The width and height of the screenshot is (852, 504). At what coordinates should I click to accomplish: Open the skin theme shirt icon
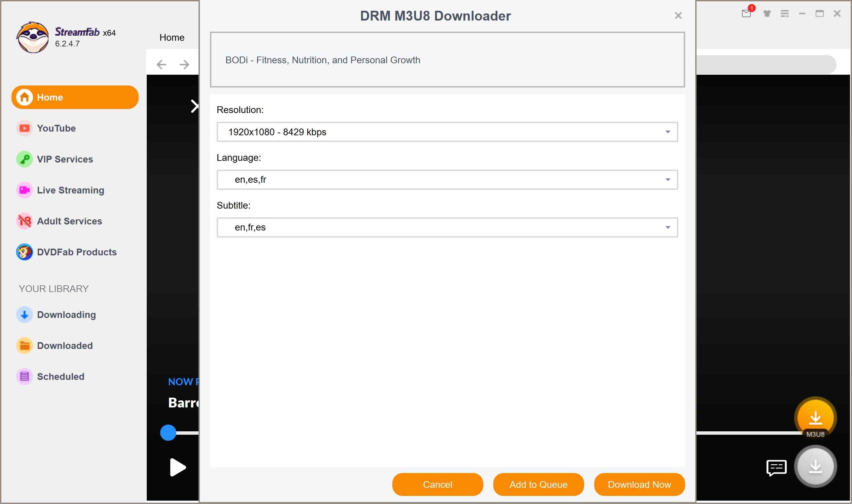tap(767, 13)
